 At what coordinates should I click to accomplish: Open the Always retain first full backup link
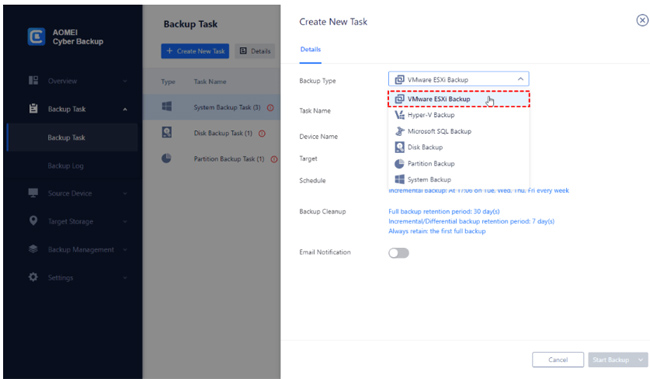coord(437,231)
